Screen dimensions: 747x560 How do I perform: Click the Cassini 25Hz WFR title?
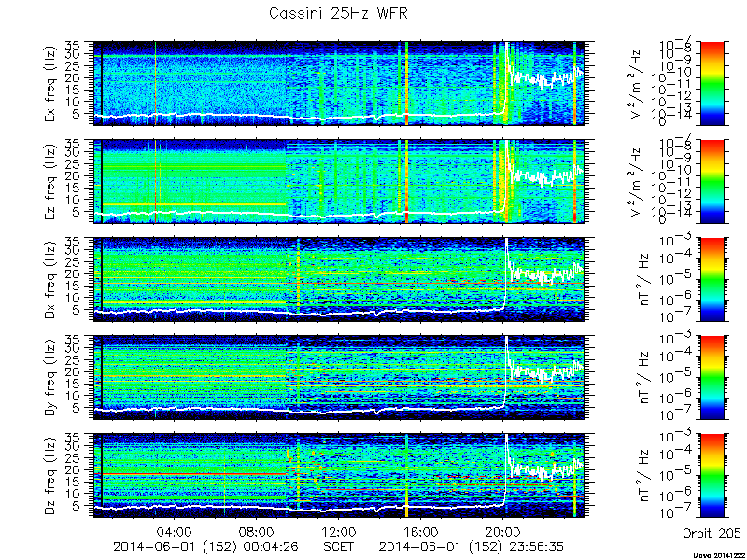tap(338, 13)
